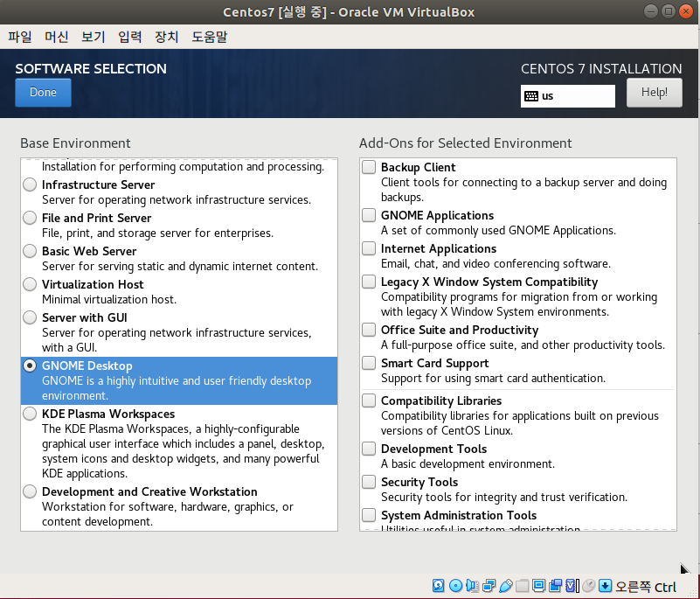This screenshot has height=599, width=700.
Task: Minimize the VirtualBox window
Action: 651,11
